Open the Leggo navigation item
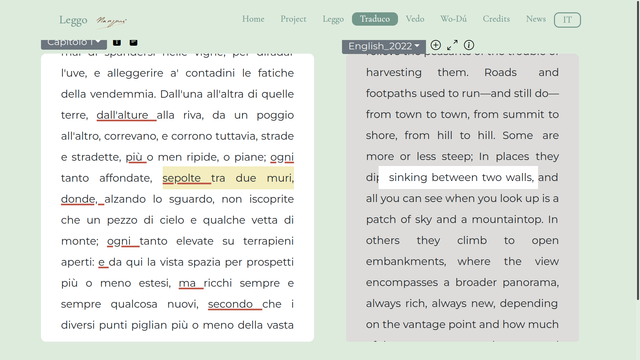 333,19
